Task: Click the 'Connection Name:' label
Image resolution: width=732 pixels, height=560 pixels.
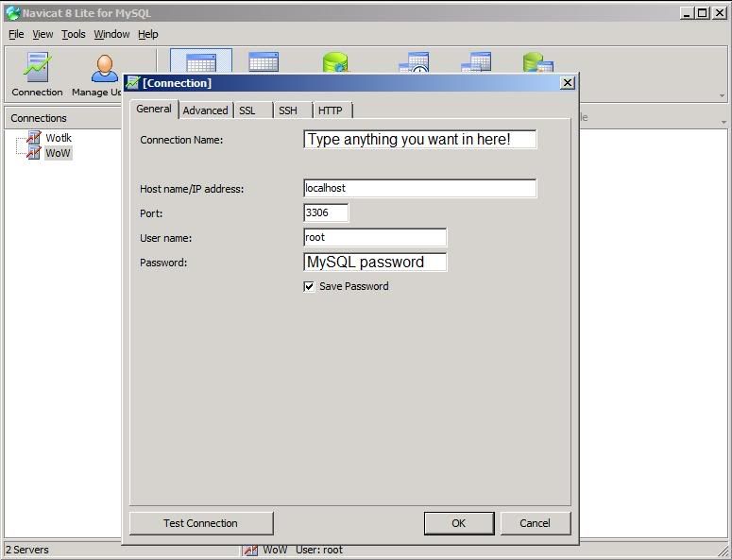Action: [x=181, y=140]
